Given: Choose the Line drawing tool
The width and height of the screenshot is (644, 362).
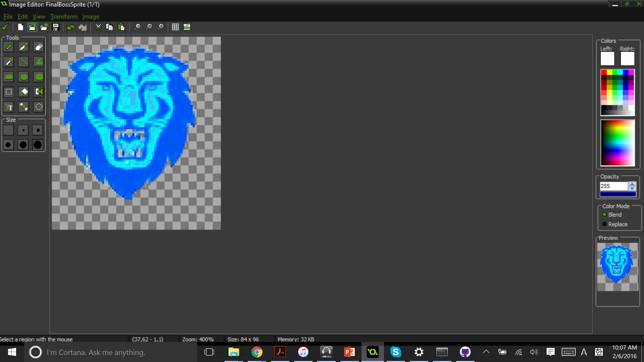Looking at the screenshot, I should 24,62.
